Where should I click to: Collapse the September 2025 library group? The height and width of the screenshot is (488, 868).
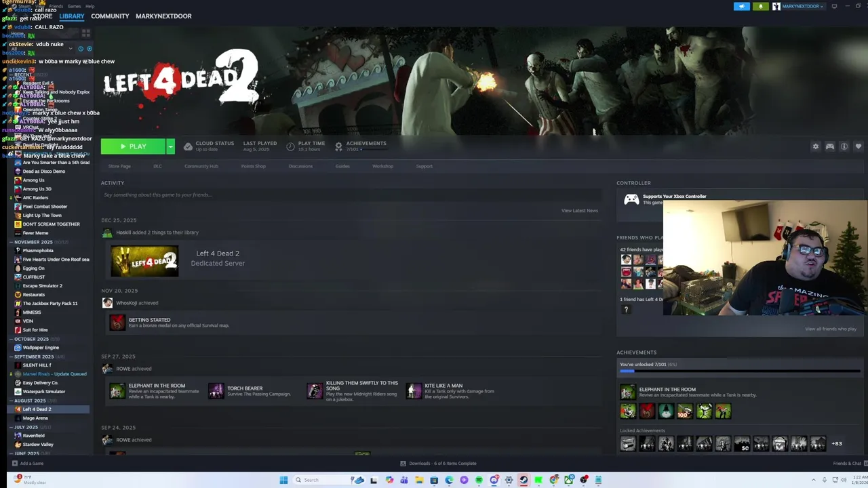point(11,357)
